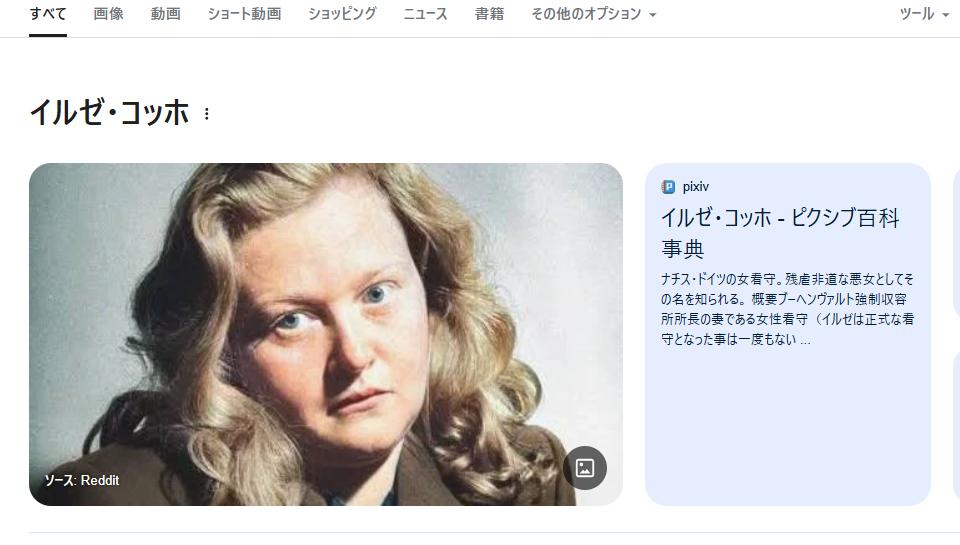Switch to the 画像 tab
This screenshot has width=960, height=545.
pyautogui.click(x=108, y=13)
